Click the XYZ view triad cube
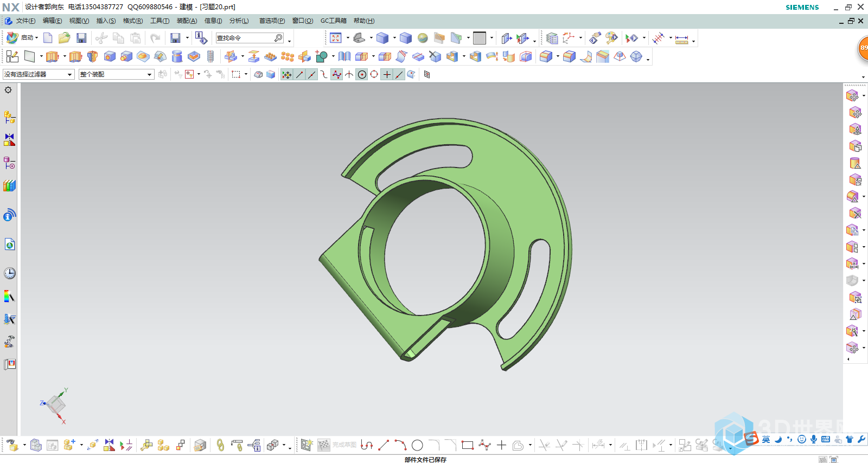The width and height of the screenshot is (868, 463). click(55, 404)
